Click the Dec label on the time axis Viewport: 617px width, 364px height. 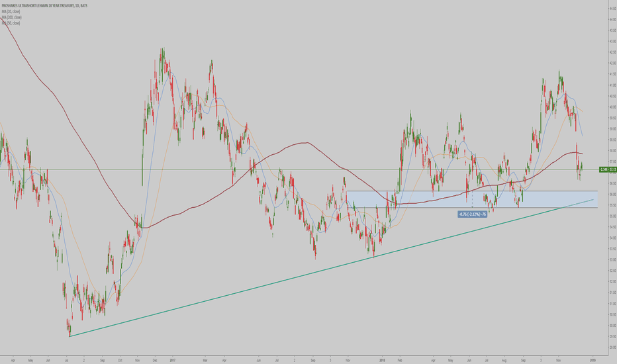click(155, 359)
